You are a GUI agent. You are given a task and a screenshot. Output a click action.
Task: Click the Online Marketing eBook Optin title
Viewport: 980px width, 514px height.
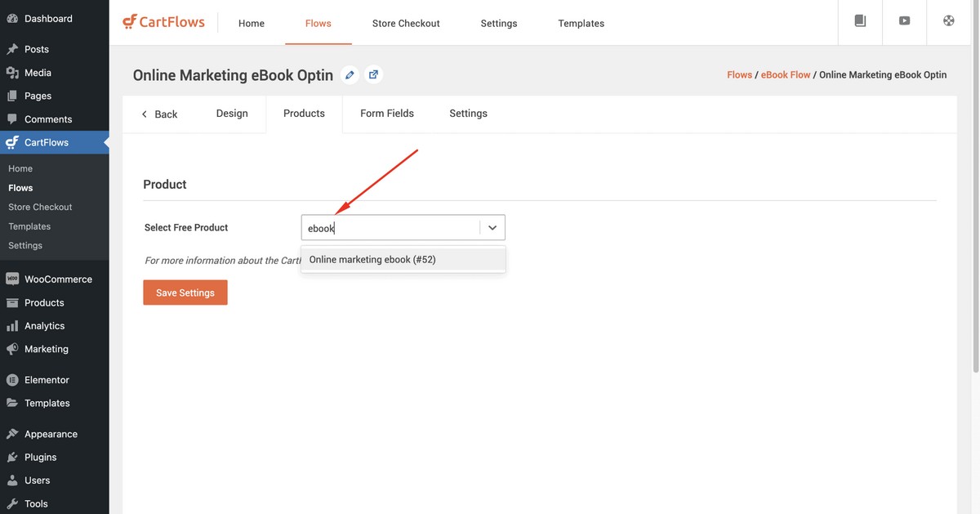[233, 75]
